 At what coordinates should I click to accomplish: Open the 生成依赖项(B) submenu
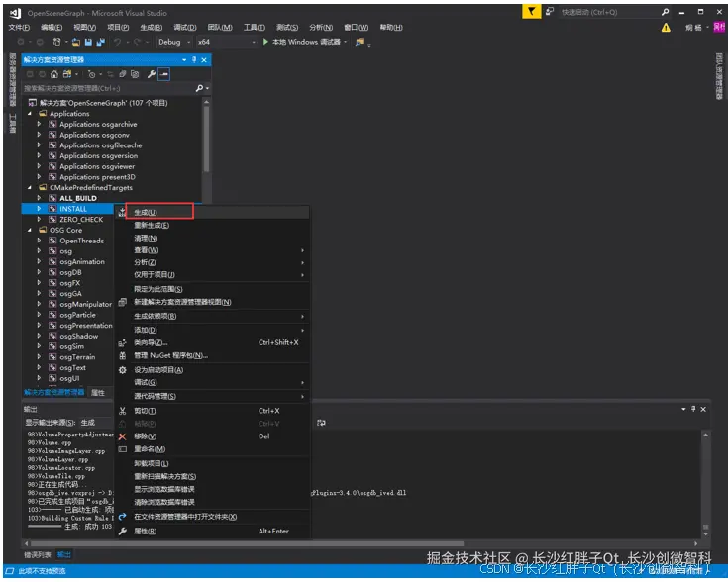click(212, 316)
